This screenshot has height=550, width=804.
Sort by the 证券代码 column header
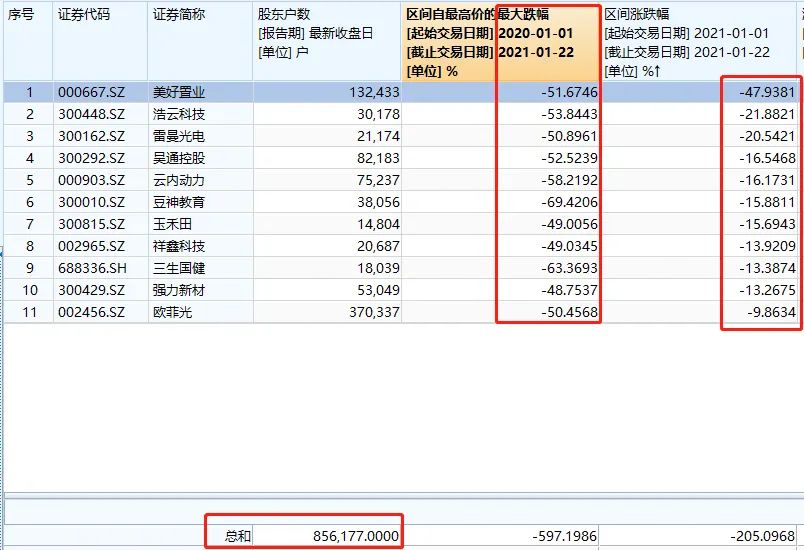(x=85, y=15)
